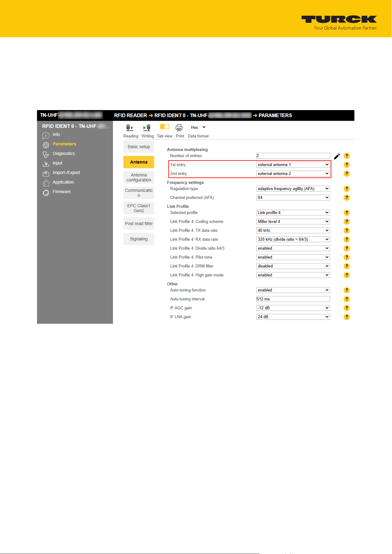The height and width of the screenshot is (554, 392).
Task: Open help for Auto-tuning function
Action: [347, 290]
